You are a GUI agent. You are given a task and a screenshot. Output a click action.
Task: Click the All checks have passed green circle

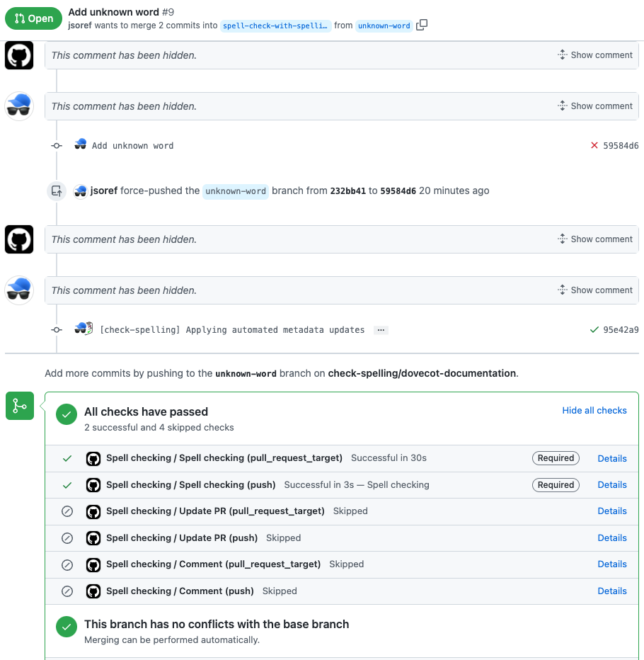pyautogui.click(x=67, y=414)
